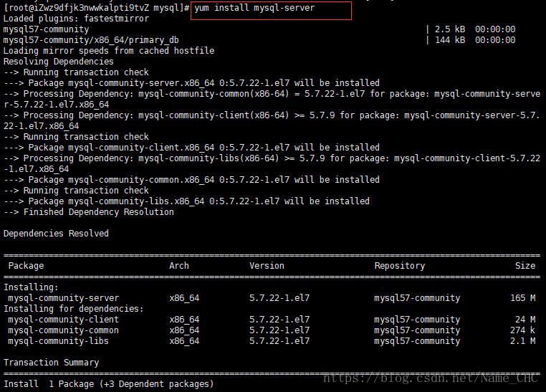Click 'Processing Dependency: mysql-community-common(x86-64)' line

click(x=272, y=99)
